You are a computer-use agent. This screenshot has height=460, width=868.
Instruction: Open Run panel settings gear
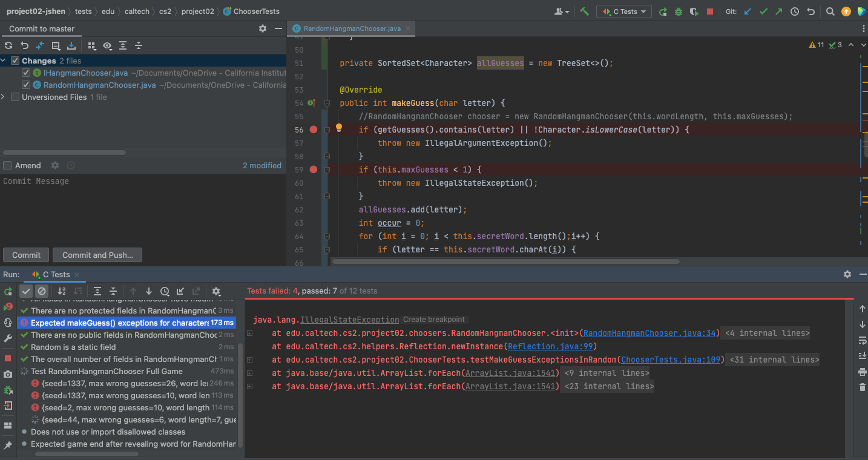point(847,274)
